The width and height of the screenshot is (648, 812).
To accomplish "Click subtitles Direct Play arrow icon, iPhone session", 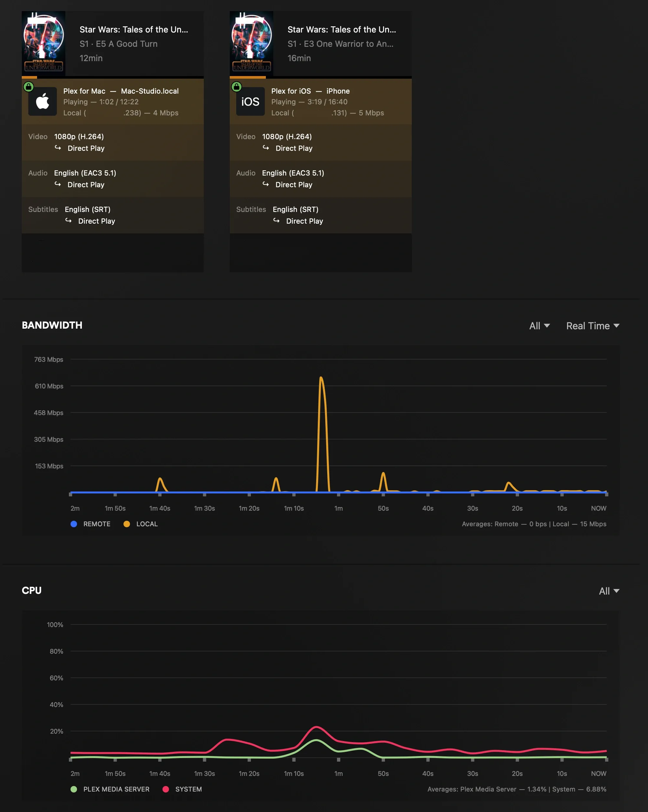I will 276,220.
